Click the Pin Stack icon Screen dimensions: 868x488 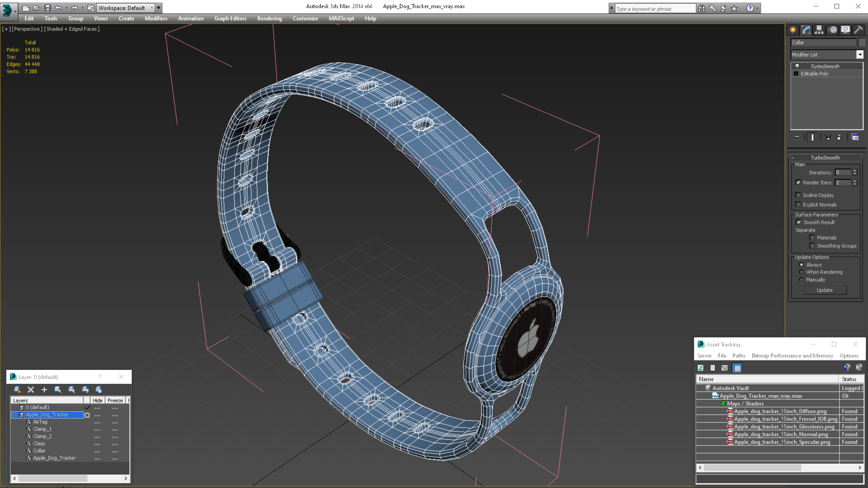pyautogui.click(x=796, y=137)
